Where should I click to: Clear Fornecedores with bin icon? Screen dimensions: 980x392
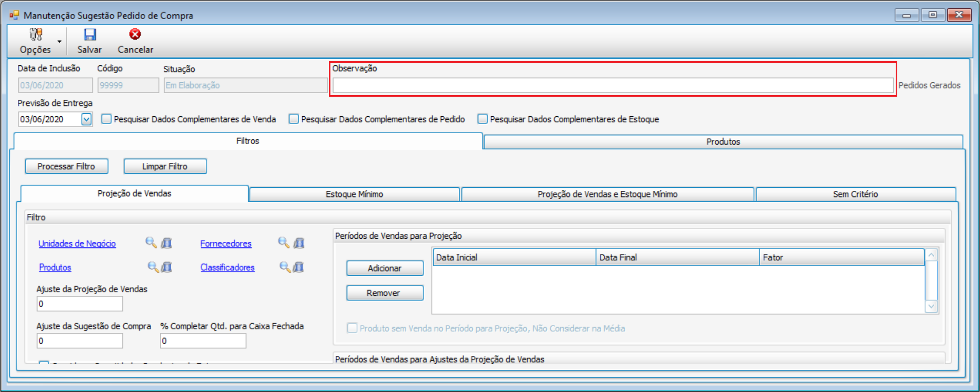pyautogui.click(x=299, y=243)
